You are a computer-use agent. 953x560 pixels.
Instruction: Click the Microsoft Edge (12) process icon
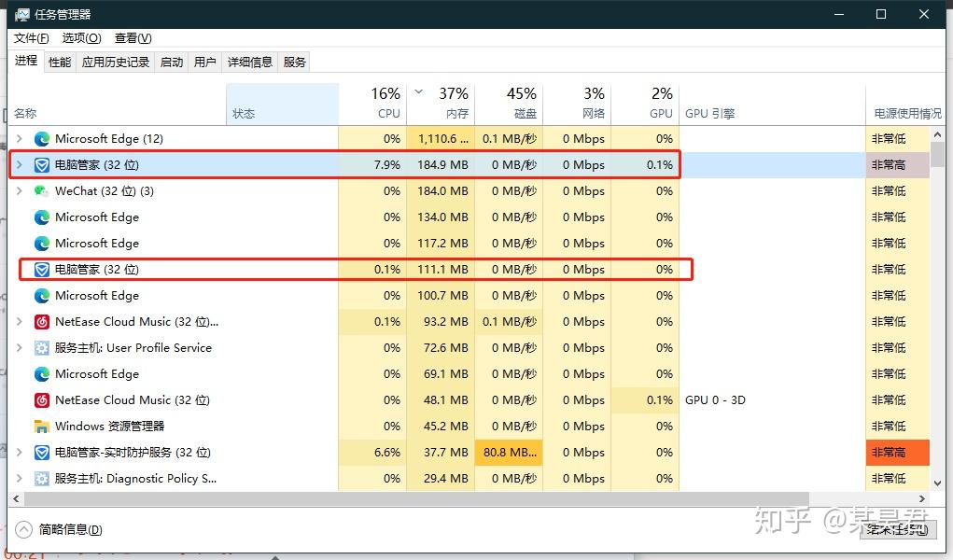41,139
